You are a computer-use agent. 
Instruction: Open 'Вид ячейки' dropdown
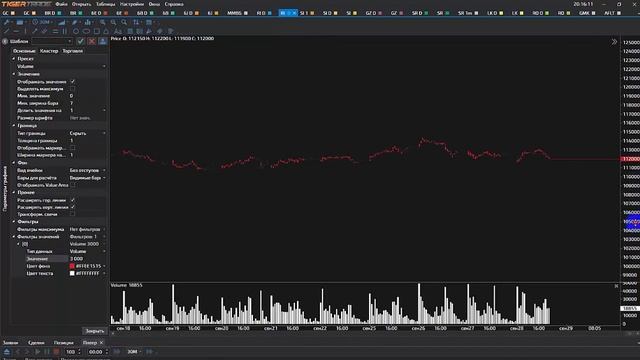coord(87,170)
